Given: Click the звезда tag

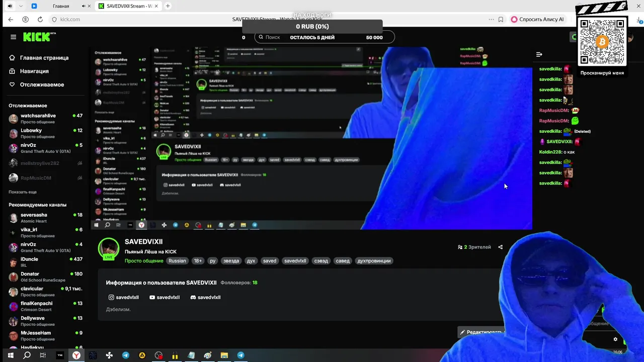Looking at the screenshot, I should point(231,261).
